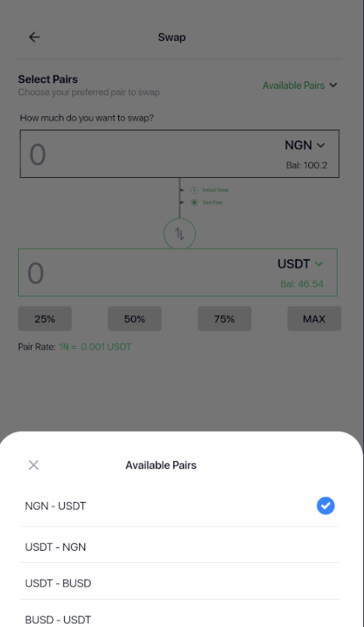
Task: Tap the swap direction arrows circle icon
Action: point(179,234)
